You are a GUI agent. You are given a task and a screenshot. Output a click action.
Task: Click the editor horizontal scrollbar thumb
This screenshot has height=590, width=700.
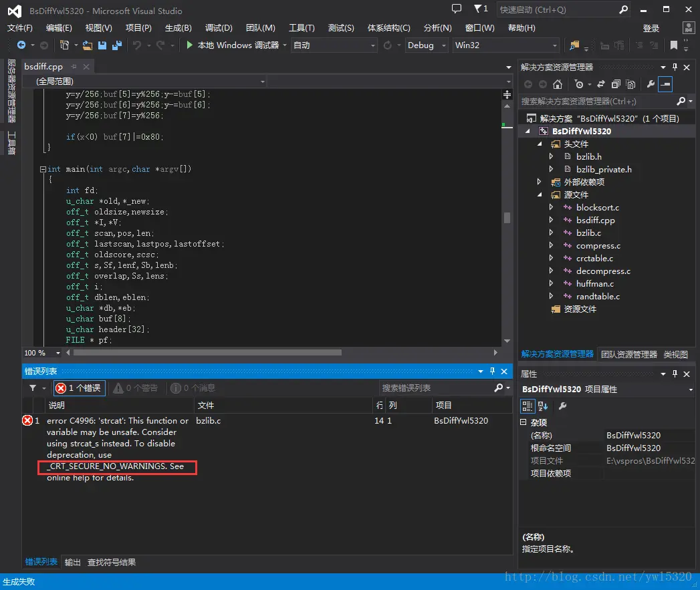coord(207,353)
